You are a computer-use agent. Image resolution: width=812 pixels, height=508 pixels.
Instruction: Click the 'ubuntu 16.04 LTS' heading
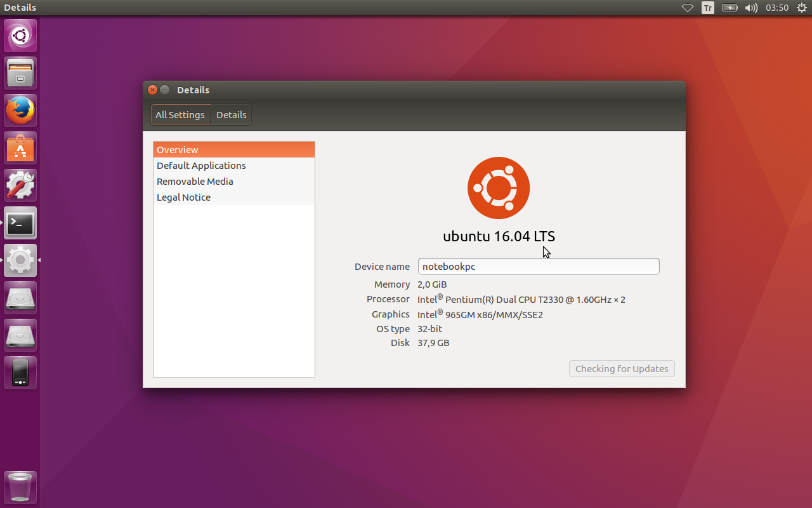coord(499,236)
